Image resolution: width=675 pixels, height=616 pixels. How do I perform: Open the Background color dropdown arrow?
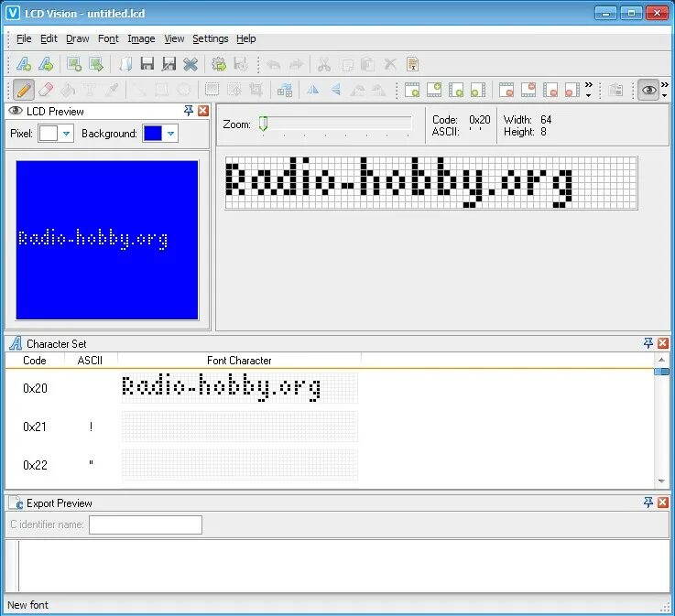pyautogui.click(x=171, y=134)
